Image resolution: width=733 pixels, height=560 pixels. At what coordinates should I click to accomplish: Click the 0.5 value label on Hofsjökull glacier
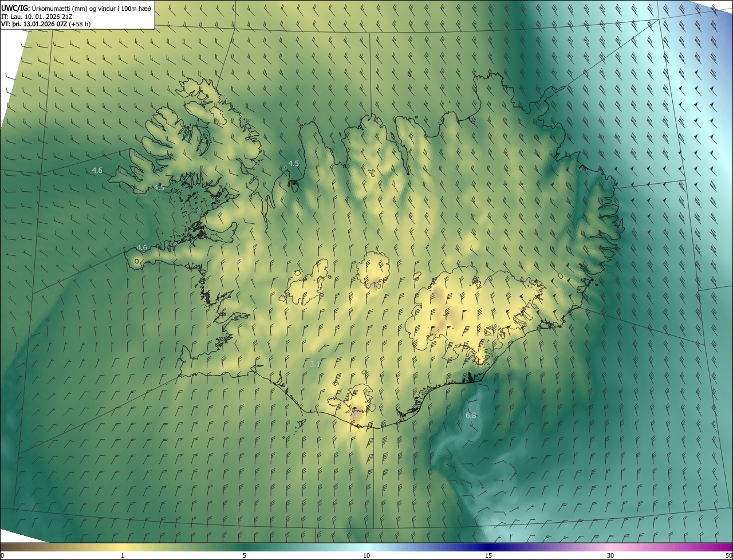click(376, 285)
